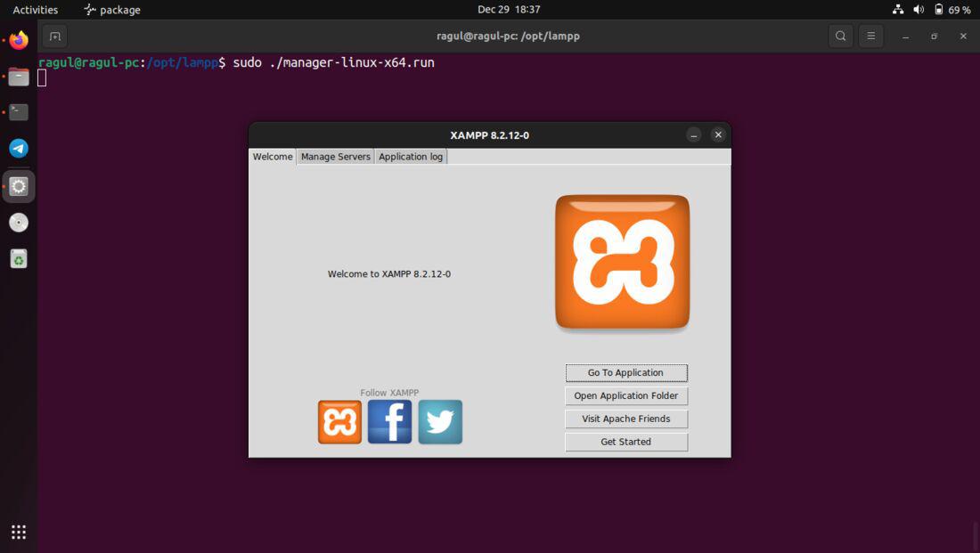Click the Welcome to XAMPP 8.2.12-0 text
This screenshot has height=553, width=980.
tap(389, 273)
